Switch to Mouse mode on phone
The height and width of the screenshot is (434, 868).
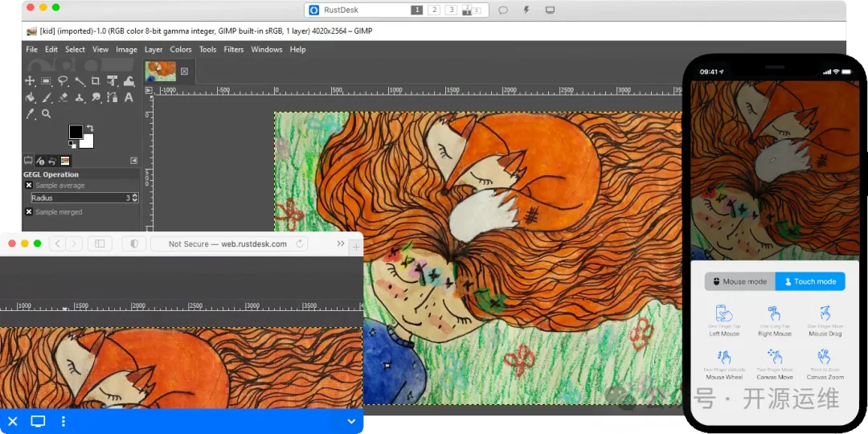click(739, 281)
